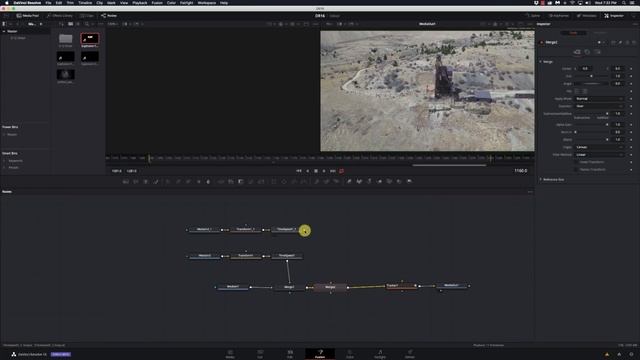Open macOS Spotlight search icon
Image resolution: width=640 pixels, height=360 pixels.
[624, 3]
